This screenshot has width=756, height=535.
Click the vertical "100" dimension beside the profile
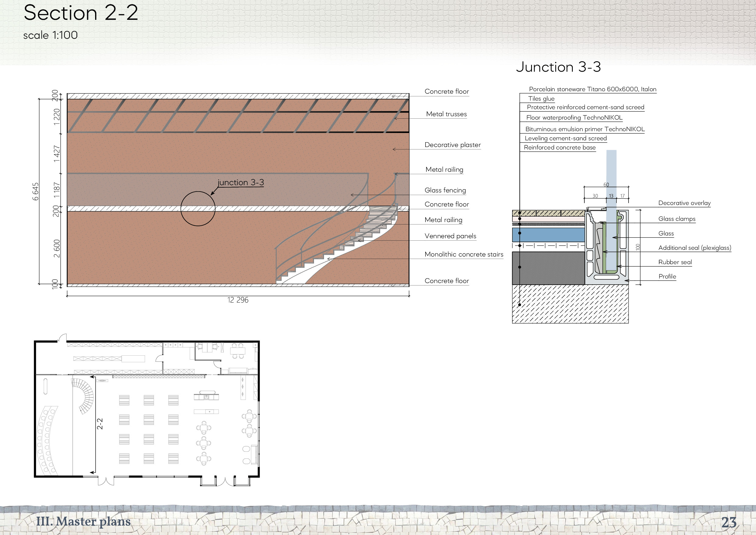click(x=638, y=247)
